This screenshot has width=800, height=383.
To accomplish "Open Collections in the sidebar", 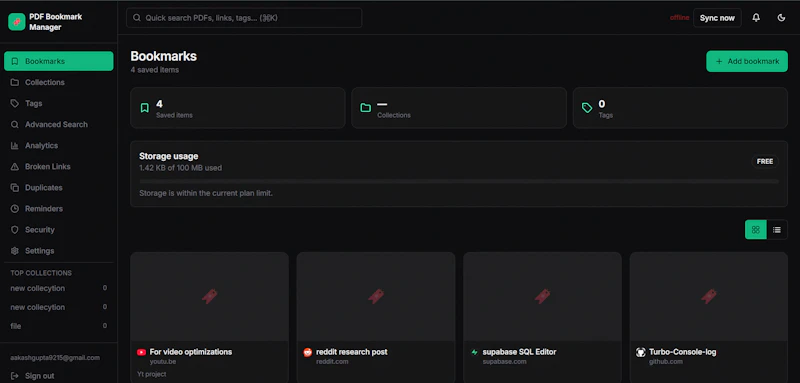I will tap(59, 82).
